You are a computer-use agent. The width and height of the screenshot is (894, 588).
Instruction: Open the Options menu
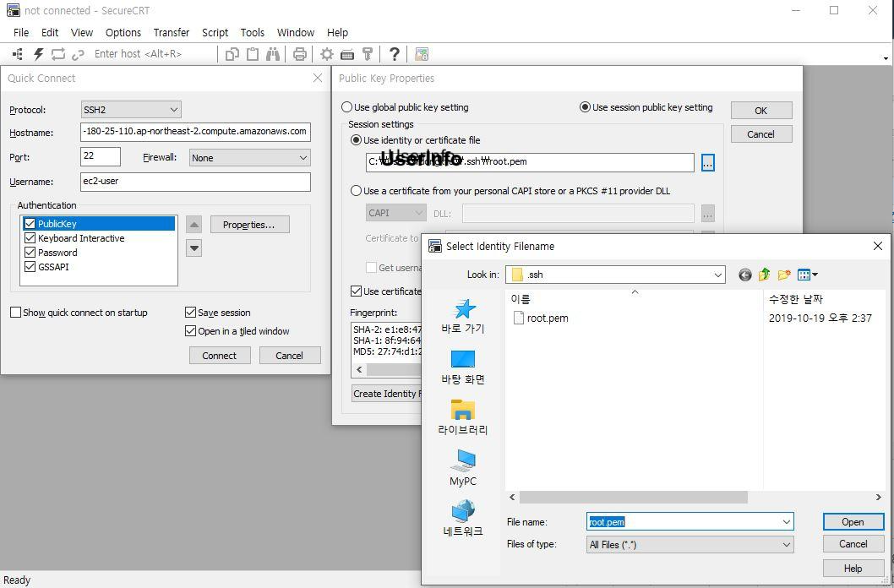(x=123, y=32)
